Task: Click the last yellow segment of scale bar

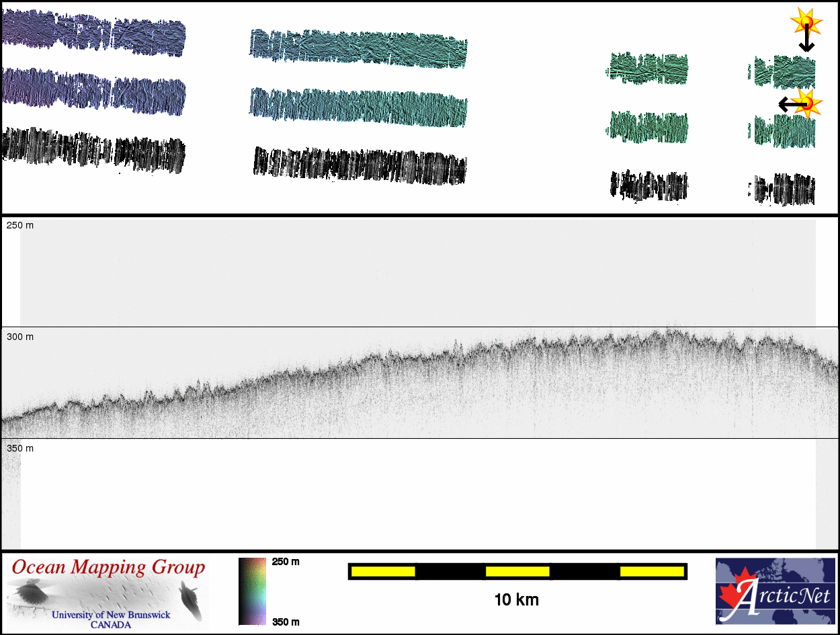Action: click(x=652, y=571)
